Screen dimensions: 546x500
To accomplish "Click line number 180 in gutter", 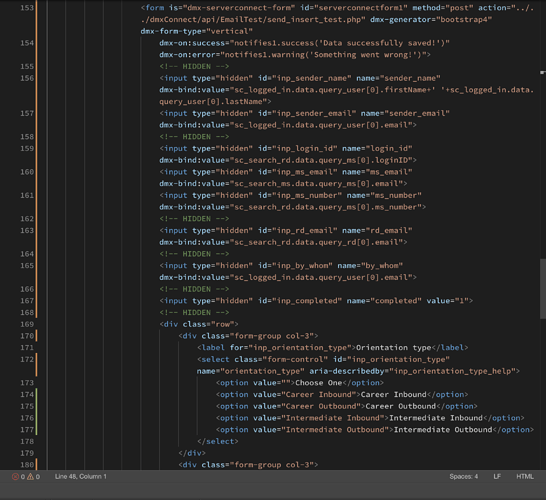I will tap(27, 465).
